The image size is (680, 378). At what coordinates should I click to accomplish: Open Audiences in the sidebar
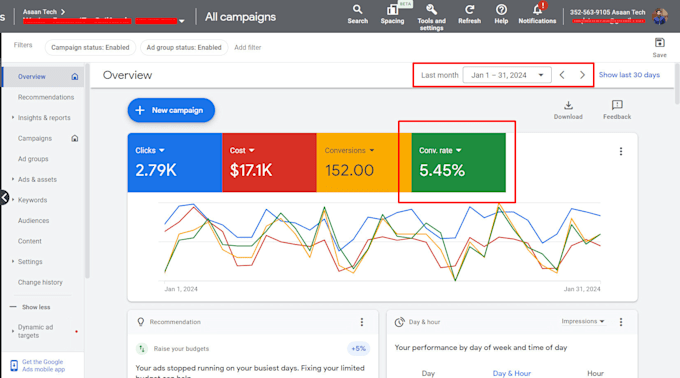(33, 221)
